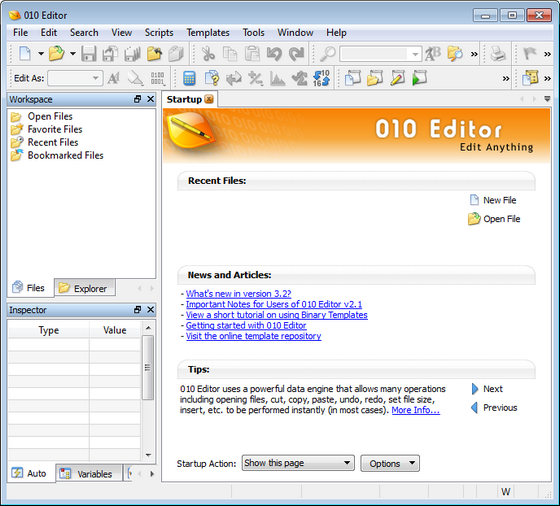Expand the Startup Action dropdown
Image resolution: width=560 pixels, height=506 pixels.
tap(298, 463)
